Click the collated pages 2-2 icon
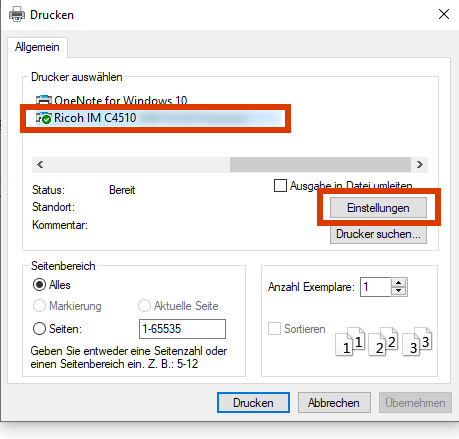This screenshot has height=439, width=459. [383, 342]
